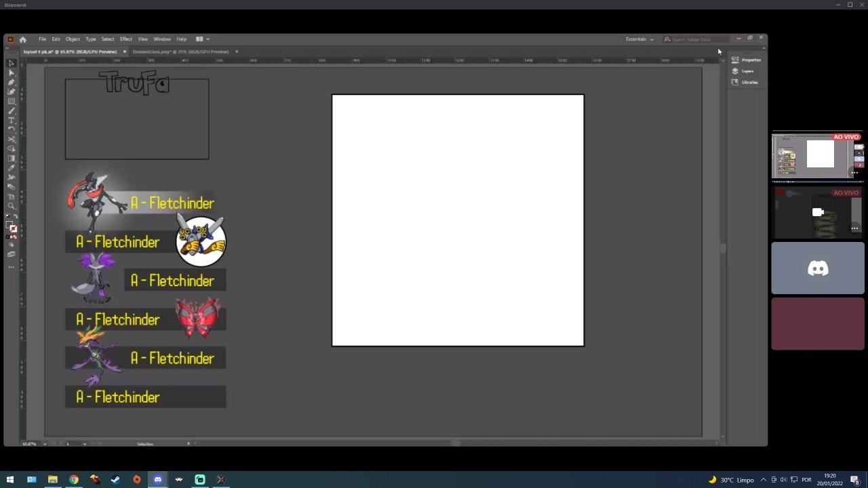
Task: Open the first AO VIVO stream thumbnail
Action: coord(817,156)
